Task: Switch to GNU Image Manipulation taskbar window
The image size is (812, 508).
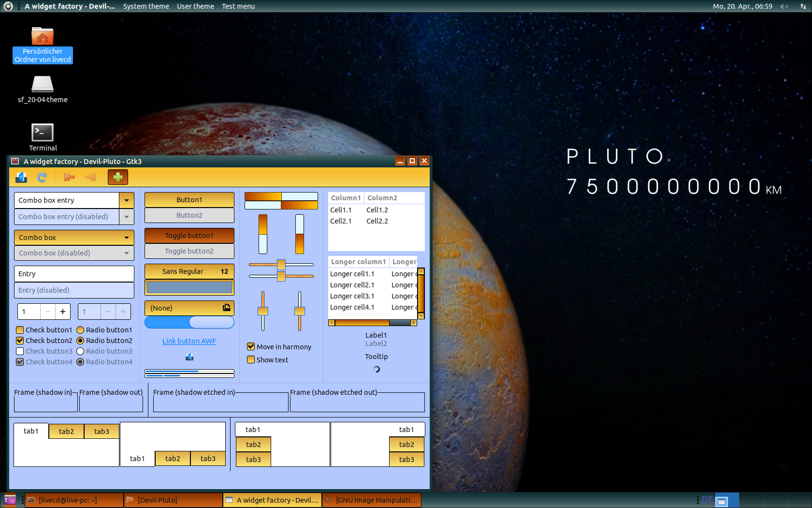Action: click(371, 500)
